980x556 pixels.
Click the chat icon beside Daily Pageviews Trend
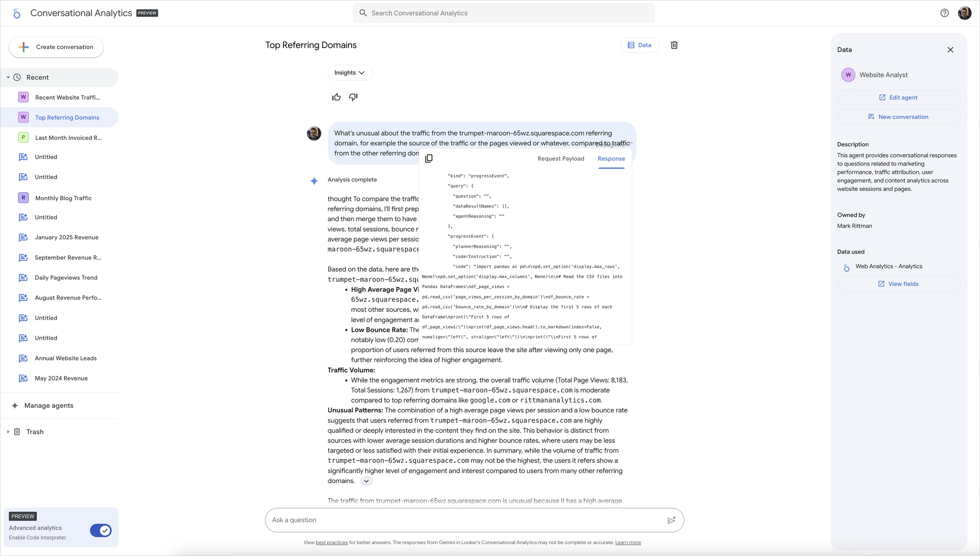click(x=23, y=277)
